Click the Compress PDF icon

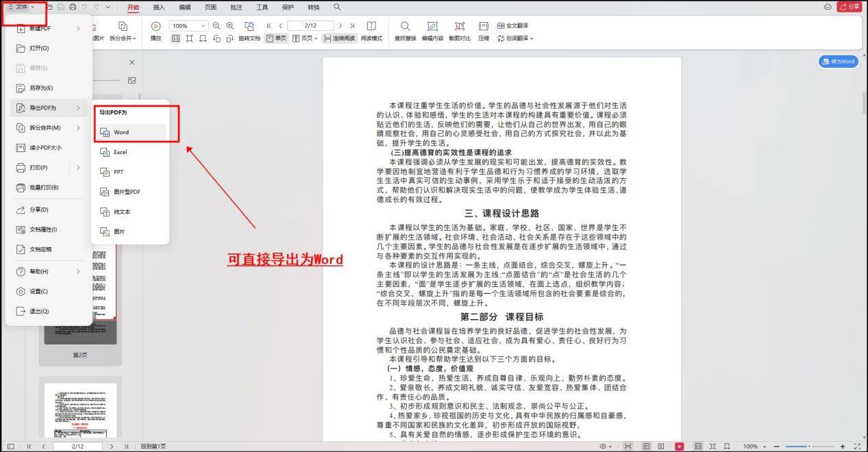484,31
